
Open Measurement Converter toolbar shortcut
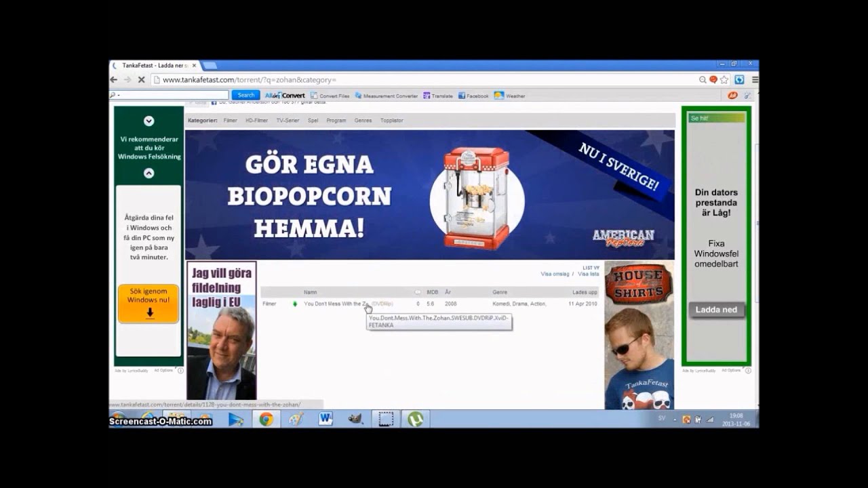[387, 96]
